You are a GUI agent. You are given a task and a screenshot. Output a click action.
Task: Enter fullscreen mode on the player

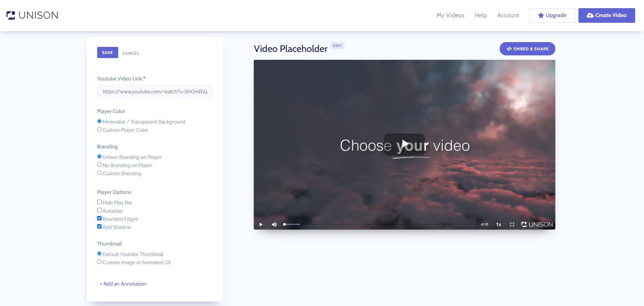(512, 224)
